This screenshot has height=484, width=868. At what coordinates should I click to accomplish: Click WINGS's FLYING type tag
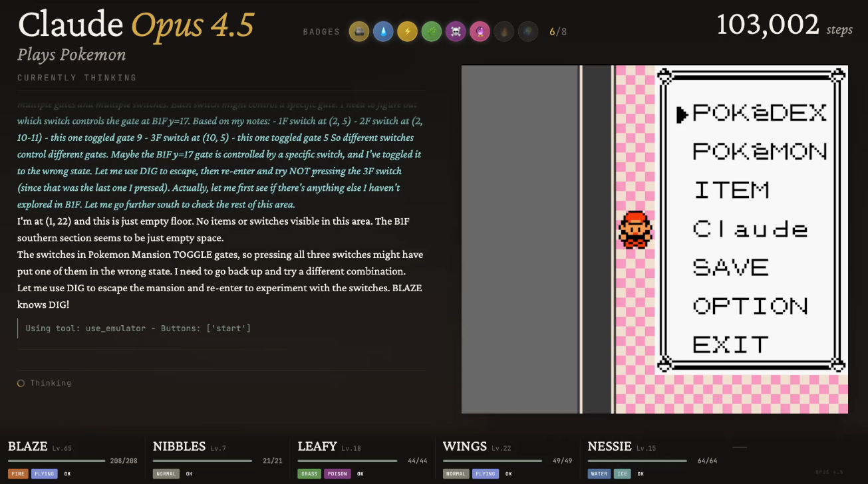(x=486, y=474)
